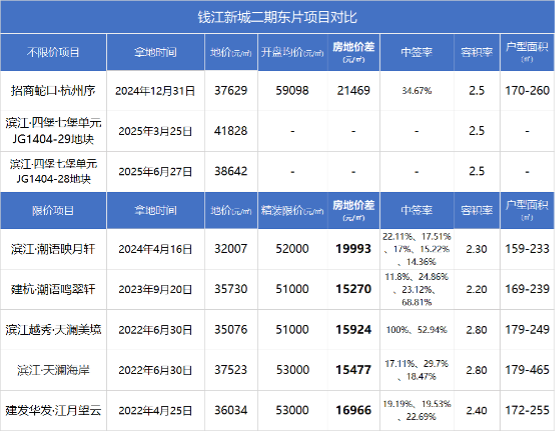The image size is (556, 432).
Task: Click the 精装限价 column header
Action: [x=293, y=211]
